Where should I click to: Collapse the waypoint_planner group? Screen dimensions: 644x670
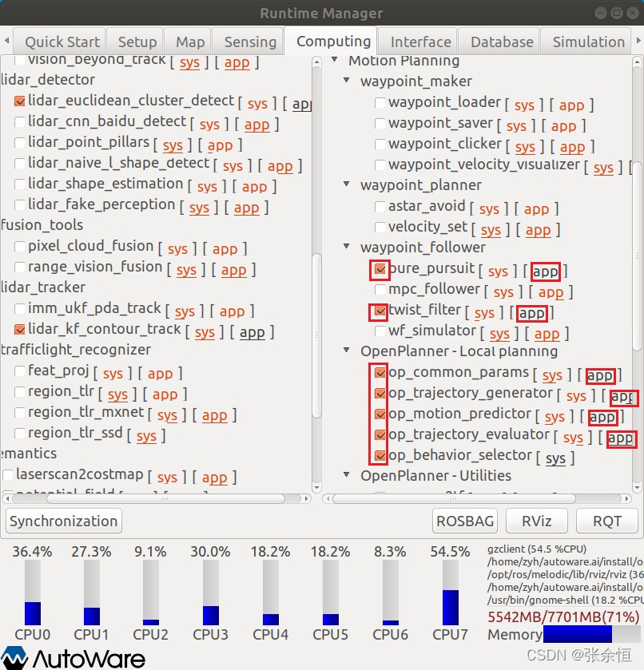click(x=347, y=184)
